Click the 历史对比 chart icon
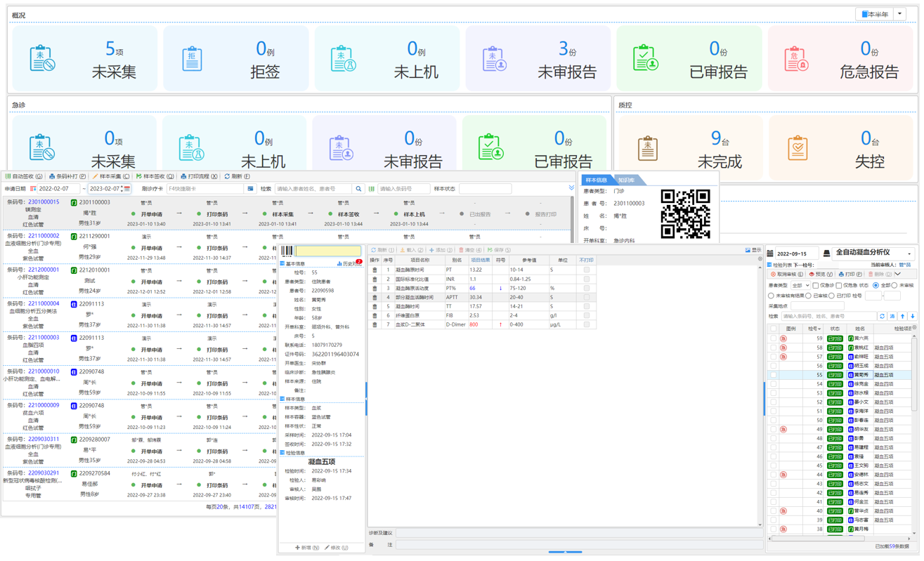The height and width of the screenshot is (561, 924). [x=339, y=264]
